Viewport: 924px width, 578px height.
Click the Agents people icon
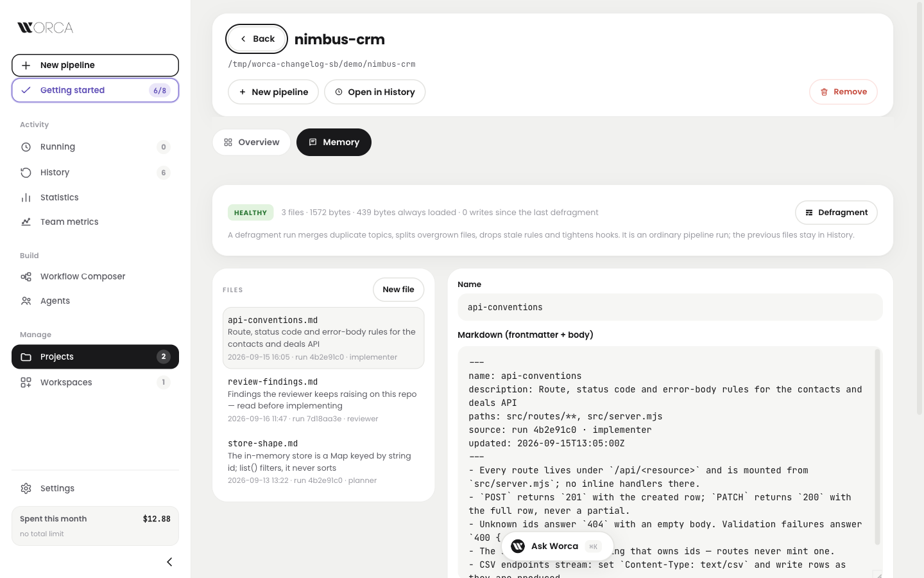(x=26, y=301)
